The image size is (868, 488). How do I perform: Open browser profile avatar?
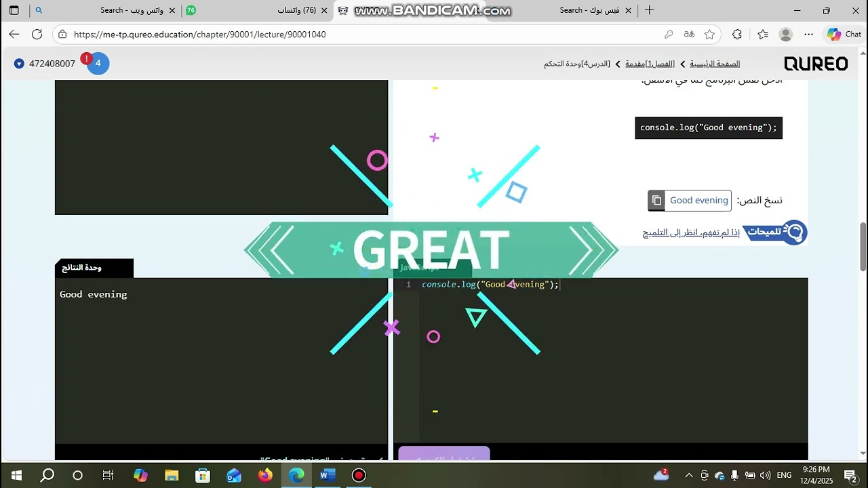pyautogui.click(x=786, y=34)
